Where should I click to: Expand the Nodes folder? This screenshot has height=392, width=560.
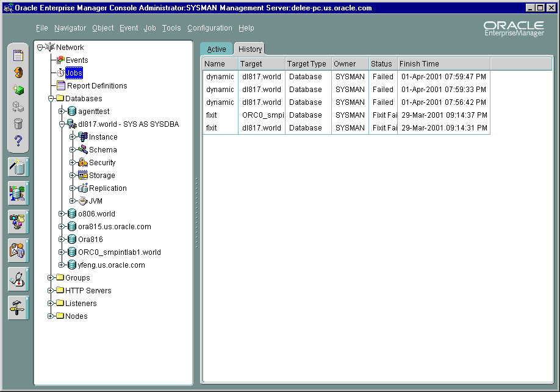tap(51, 316)
